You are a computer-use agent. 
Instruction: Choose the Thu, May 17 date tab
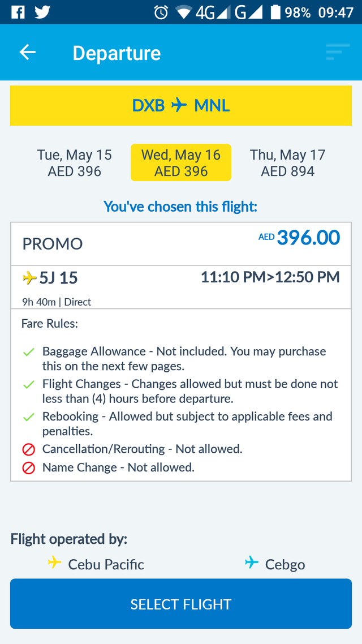288,162
